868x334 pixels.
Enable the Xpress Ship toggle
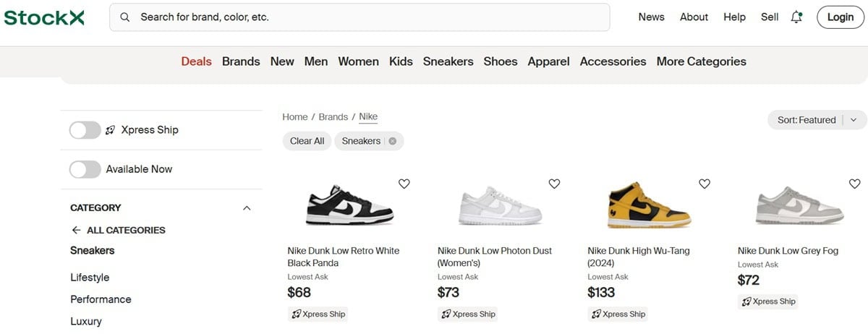[x=85, y=130]
